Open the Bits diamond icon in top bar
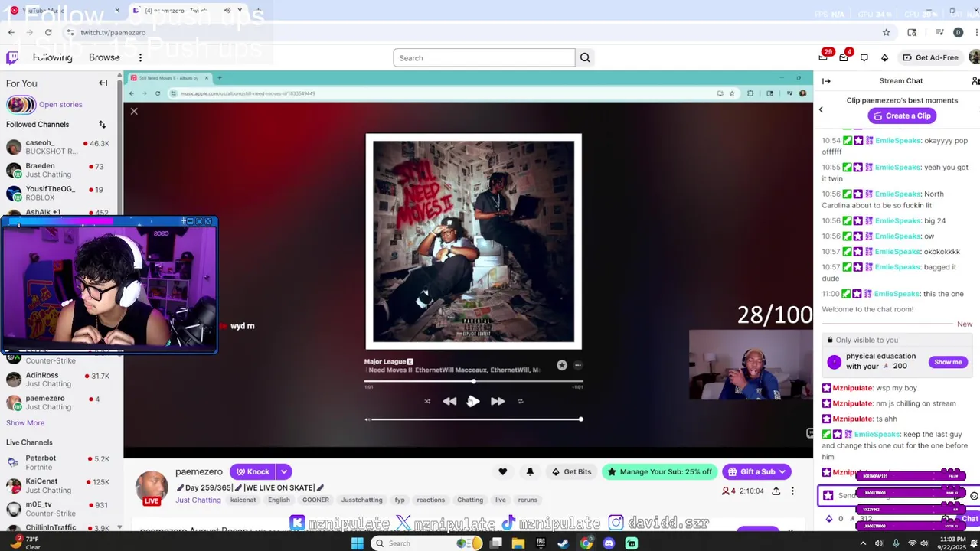This screenshot has width=980, height=551. 884,57
